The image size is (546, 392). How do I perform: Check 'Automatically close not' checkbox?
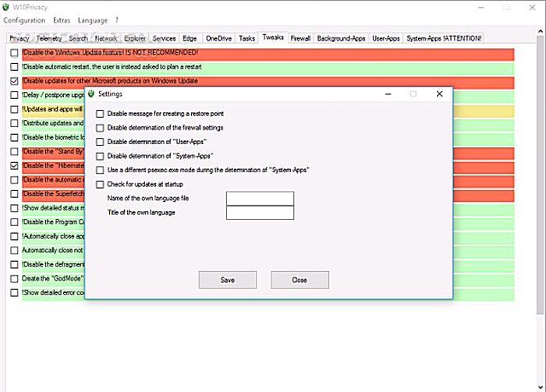[x=14, y=250]
